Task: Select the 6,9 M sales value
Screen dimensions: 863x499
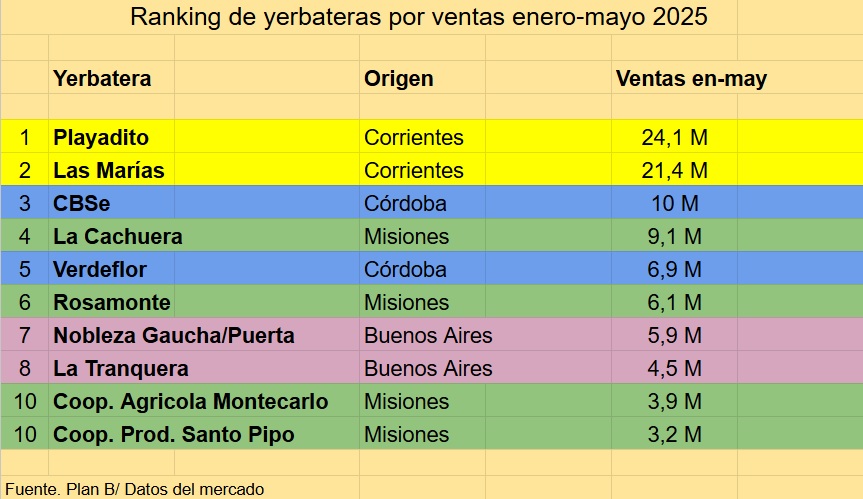Action: (x=674, y=269)
